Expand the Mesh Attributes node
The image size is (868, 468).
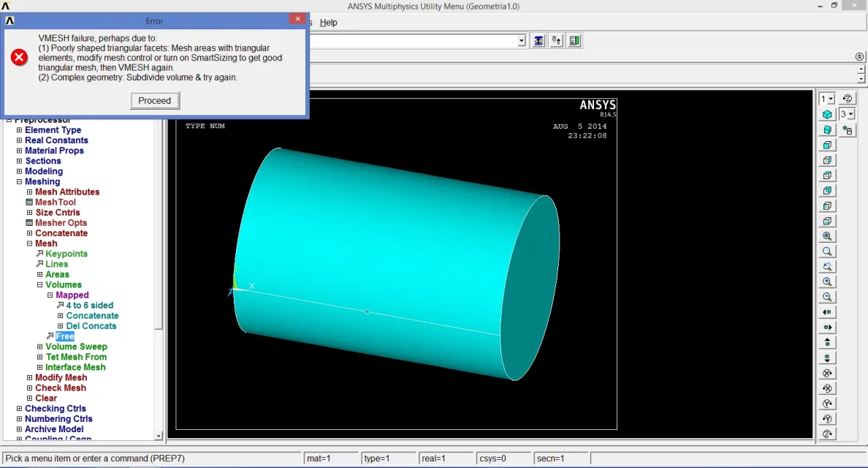click(30, 192)
